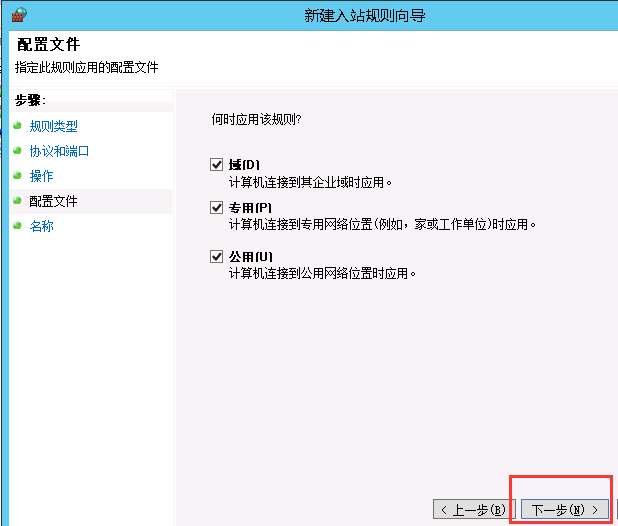This screenshot has height=526, width=618.
Task: Click the green bullet beside 名称
Action: tap(17, 225)
